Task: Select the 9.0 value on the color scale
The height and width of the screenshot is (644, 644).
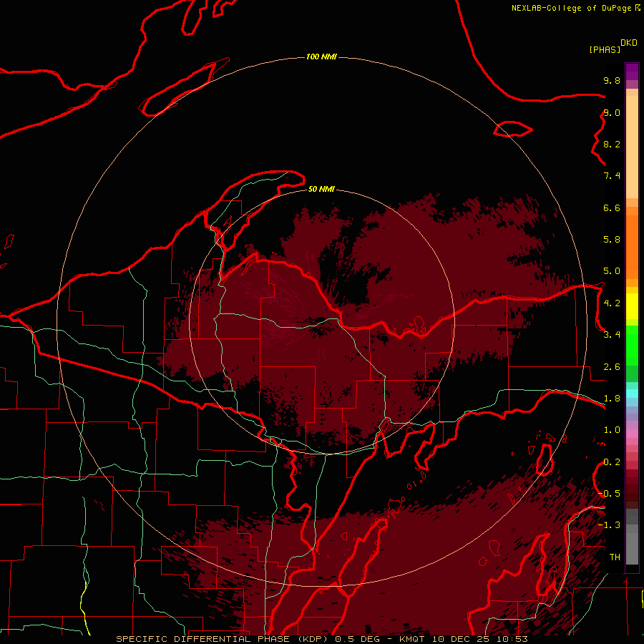Action: (612, 112)
